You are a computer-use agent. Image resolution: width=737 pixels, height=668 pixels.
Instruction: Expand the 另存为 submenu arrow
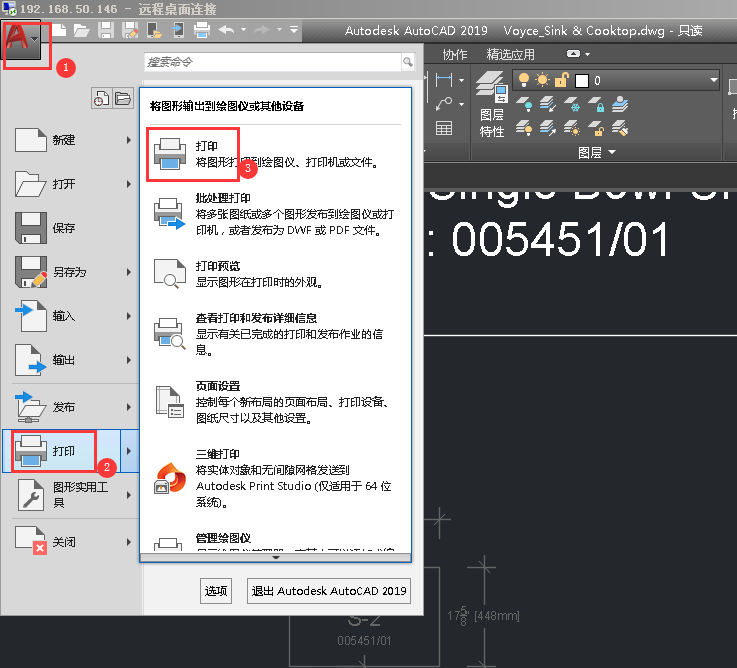[x=129, y=272]
